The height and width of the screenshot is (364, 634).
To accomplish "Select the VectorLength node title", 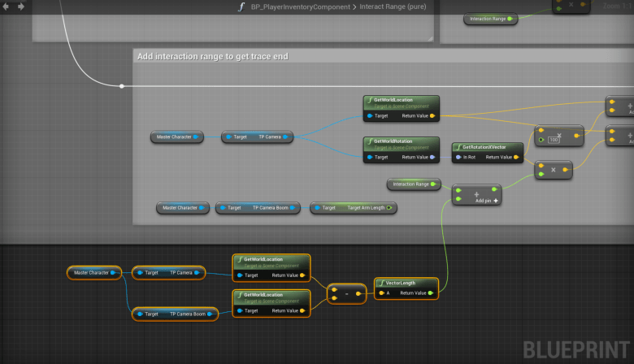I will click(x=406, y=283).
